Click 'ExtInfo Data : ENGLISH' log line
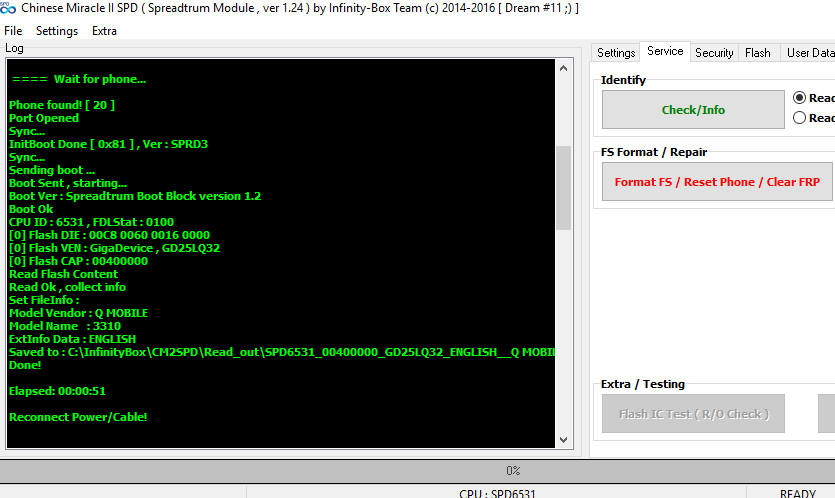Viewport: 835px width, 498px height. pyautogui.click(x=72, y=339)
